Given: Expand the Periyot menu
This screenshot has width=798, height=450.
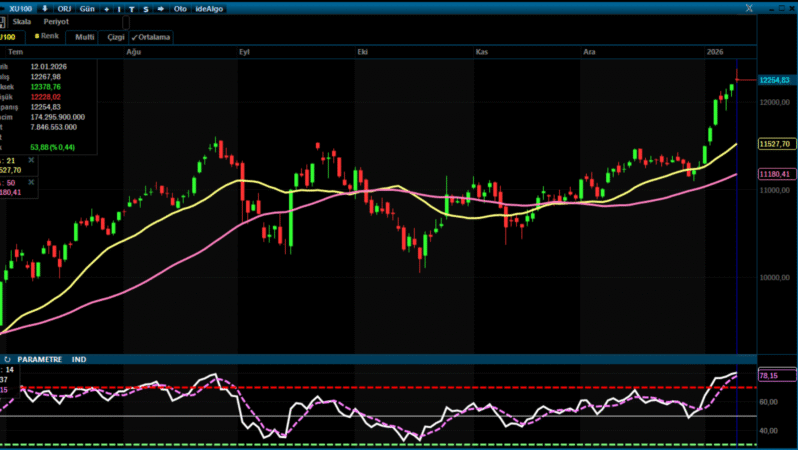Looking at the screenshot, I should pyautogui.click(x=56, y=22).
